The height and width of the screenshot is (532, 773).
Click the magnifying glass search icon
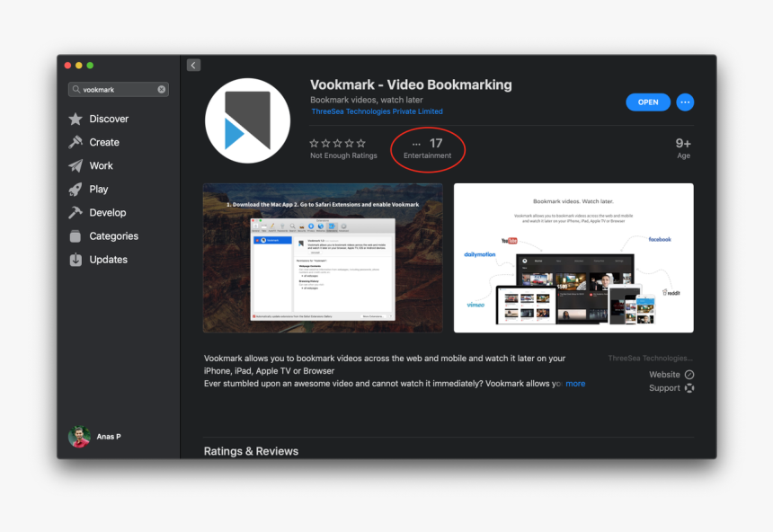pos(76,89)
